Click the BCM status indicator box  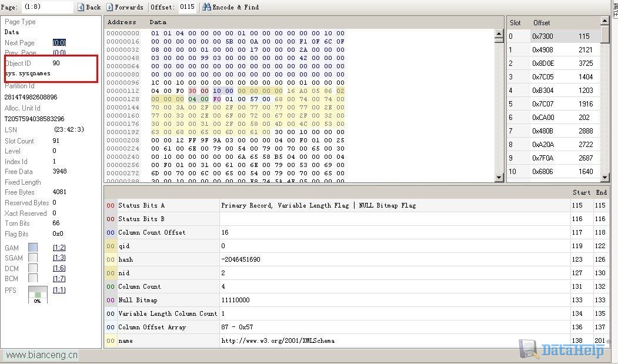(33, 278)
